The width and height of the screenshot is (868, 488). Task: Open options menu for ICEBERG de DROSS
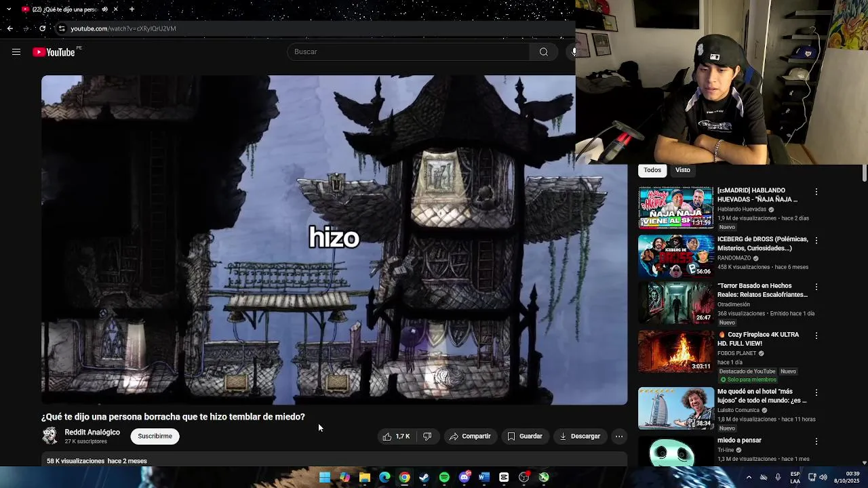point(816,241)
